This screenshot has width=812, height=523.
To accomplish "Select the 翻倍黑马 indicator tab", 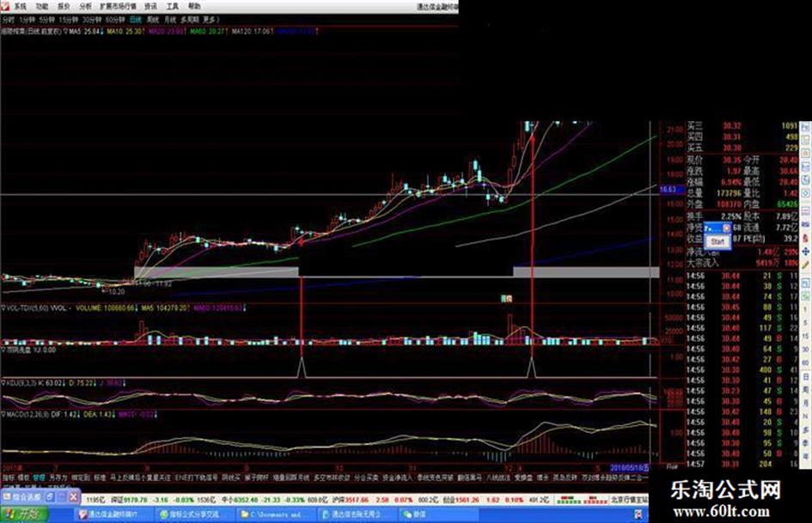I will pos(470,477).
